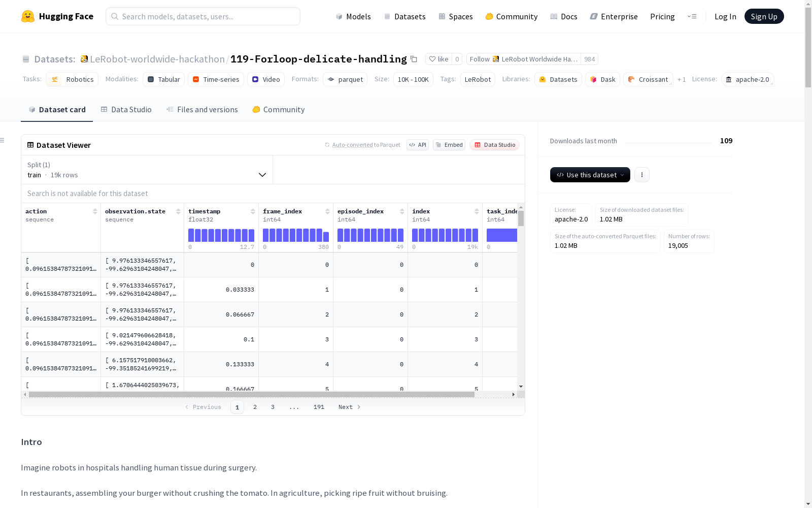Open Spaces in the top navigation
This screenshot has height=508, width=812.
[456, 16]
